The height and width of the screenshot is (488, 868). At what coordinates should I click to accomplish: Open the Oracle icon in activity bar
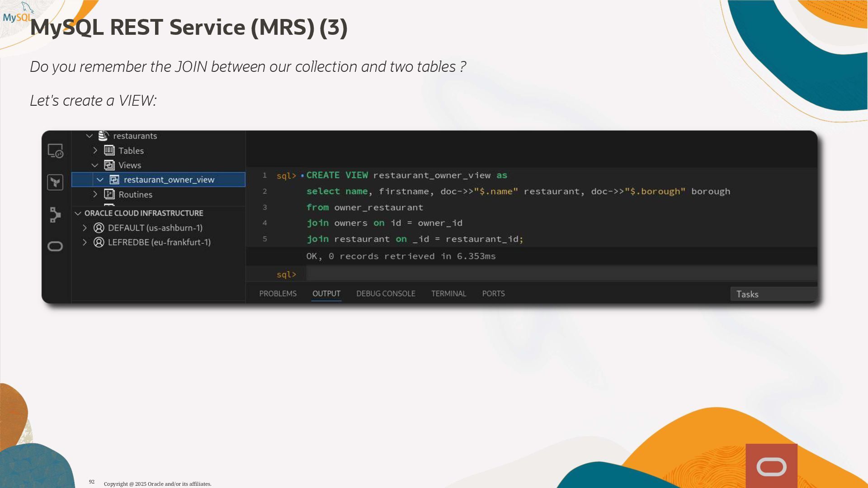[x=55, y=246]
